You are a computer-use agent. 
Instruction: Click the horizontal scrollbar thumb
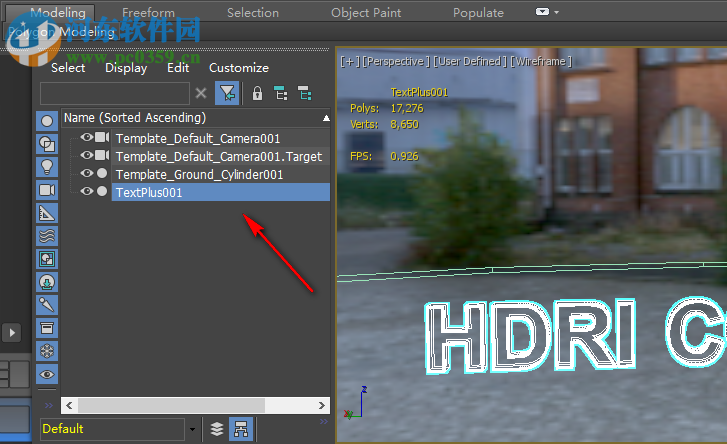point(172,406)
